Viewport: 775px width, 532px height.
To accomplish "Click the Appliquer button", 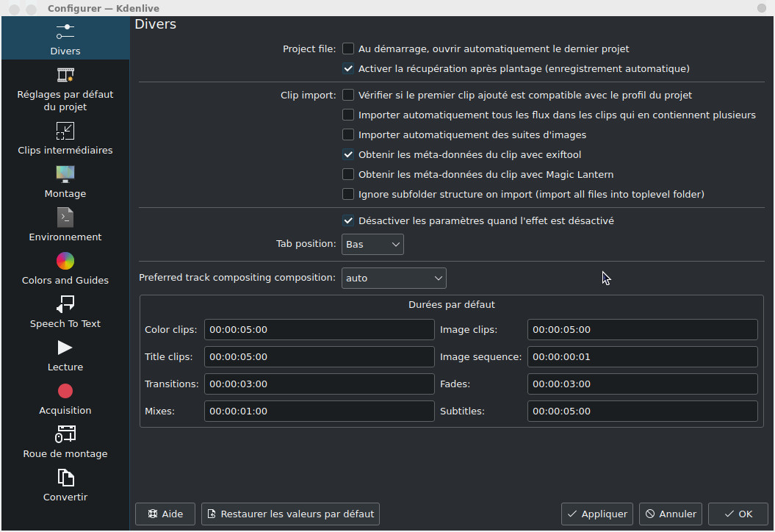I will [x=597, y=514].
